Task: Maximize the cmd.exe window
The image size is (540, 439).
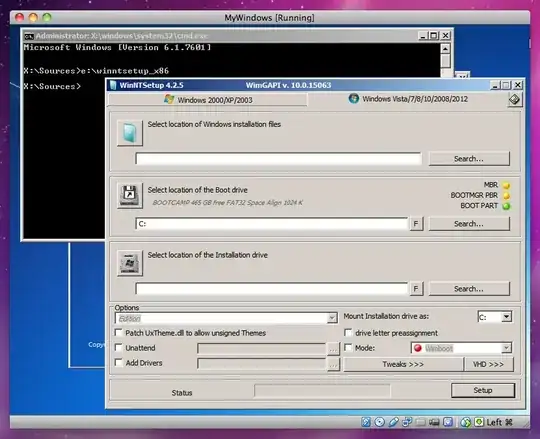Action: tap(434, 35)
